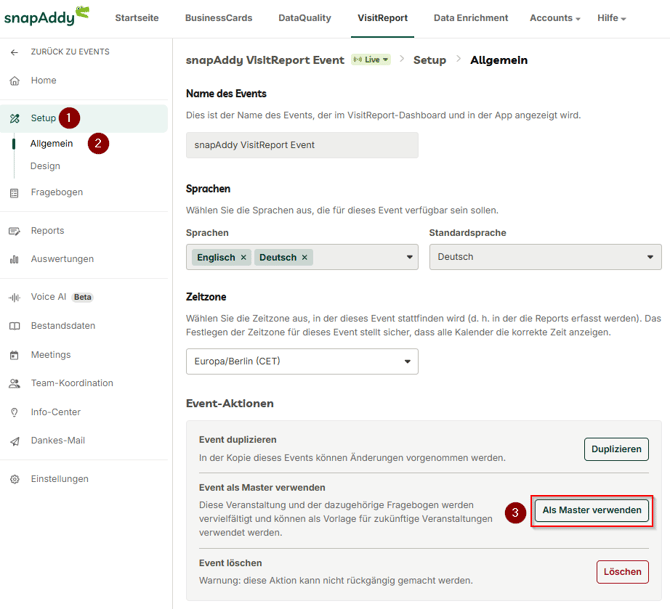Click the Dankes-Mail paper plane icon

tap(15, 441)
